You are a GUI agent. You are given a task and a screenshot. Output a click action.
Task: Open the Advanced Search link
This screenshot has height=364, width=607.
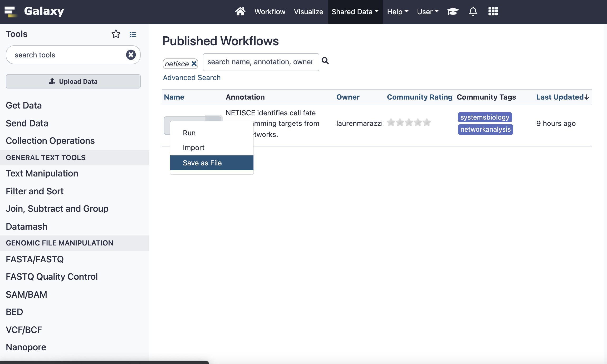[192, 78]
